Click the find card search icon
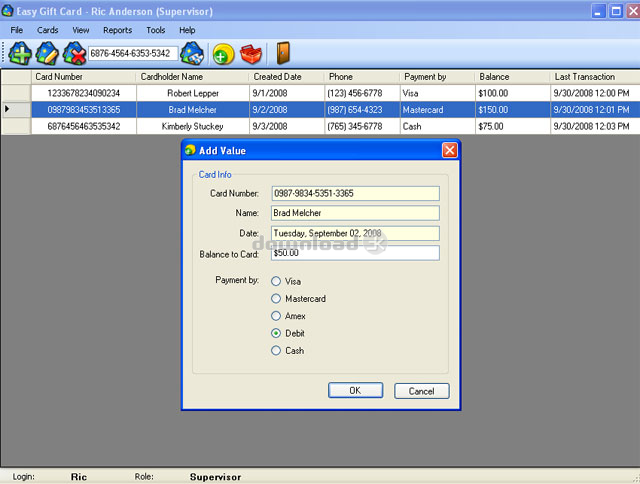 point(192,53)
